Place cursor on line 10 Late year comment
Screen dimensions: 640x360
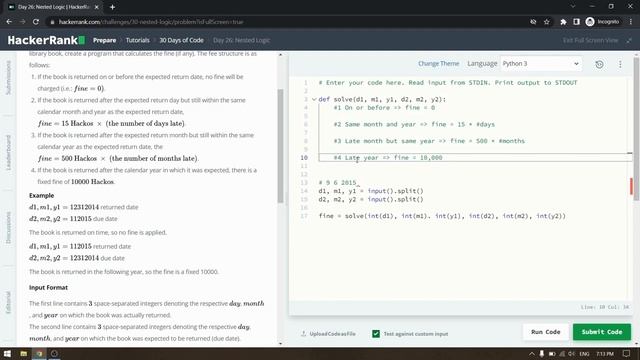[388, 158]
